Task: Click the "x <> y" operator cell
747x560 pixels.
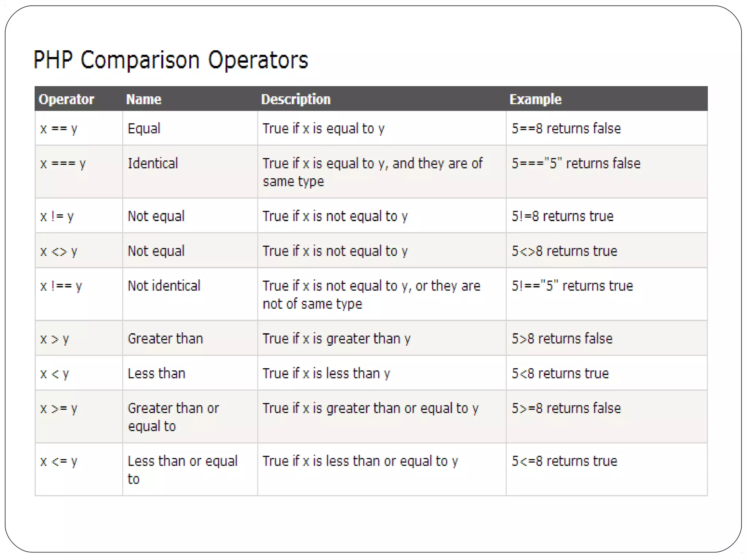Action: tap(59, 251)
